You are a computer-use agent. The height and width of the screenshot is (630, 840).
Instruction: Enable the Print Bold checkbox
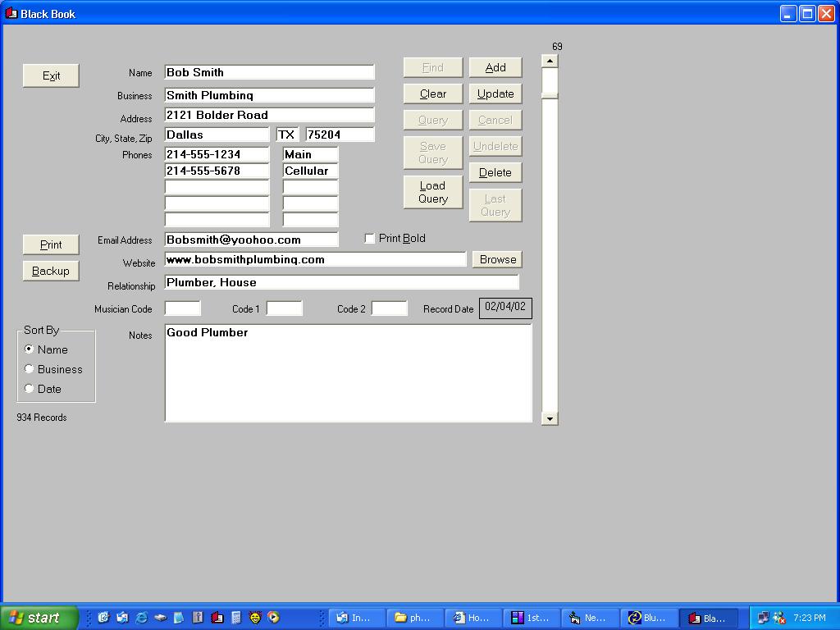click(369, 239)
